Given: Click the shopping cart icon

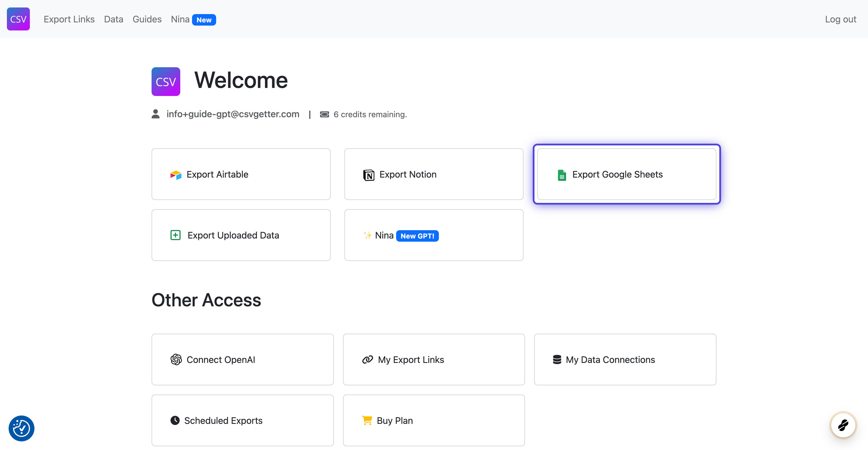Looking at the screenshot, I should tap(367, 420).
